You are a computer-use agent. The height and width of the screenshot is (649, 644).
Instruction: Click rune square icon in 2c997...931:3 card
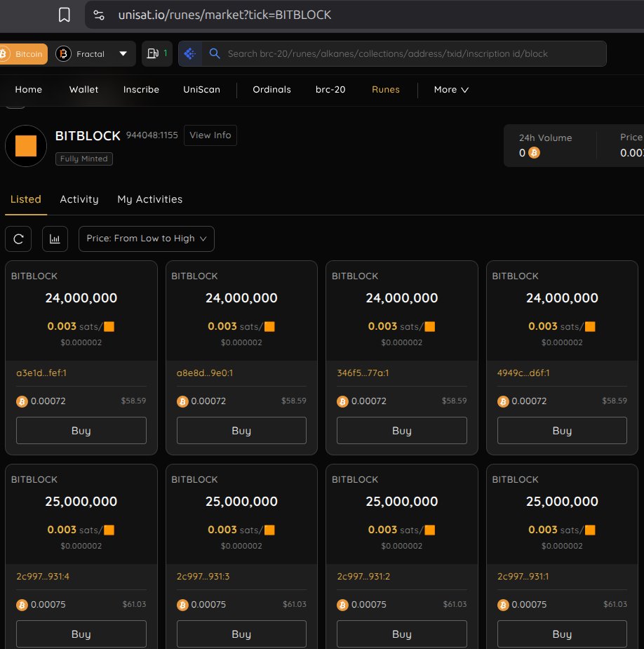point(269,530)
